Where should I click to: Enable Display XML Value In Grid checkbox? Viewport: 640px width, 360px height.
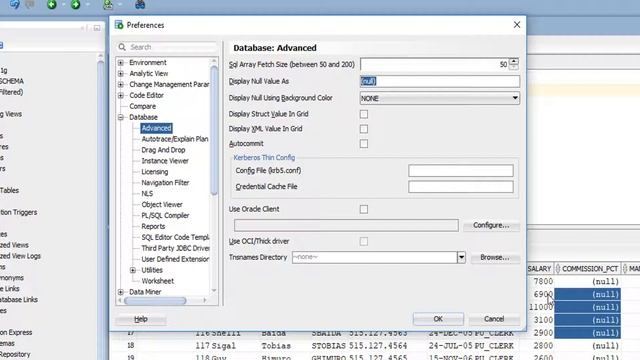pos(364,129)
